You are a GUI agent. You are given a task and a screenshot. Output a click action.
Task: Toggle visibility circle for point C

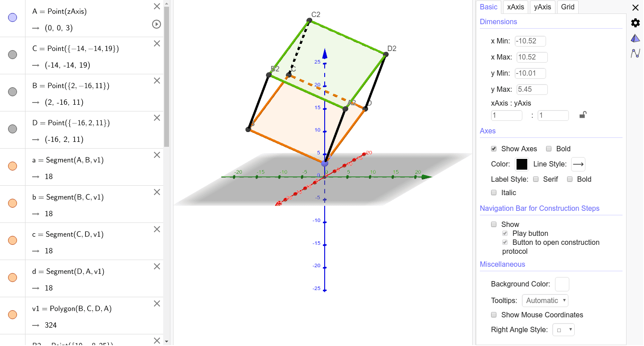coord(13,55)
